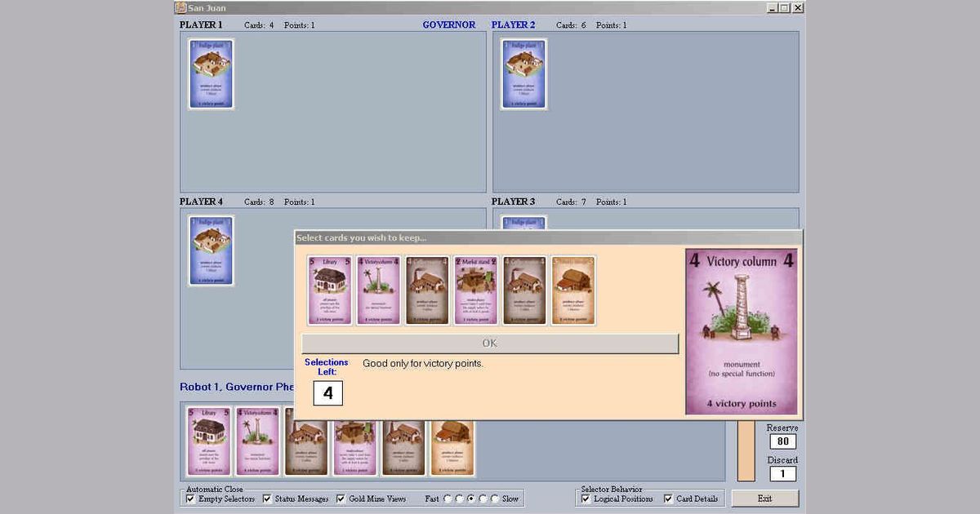Image resolution: width=980 pixels, height=514 pixels.
Task: Toggle the Logical Positions checkbox
Action: coord(586,498)
